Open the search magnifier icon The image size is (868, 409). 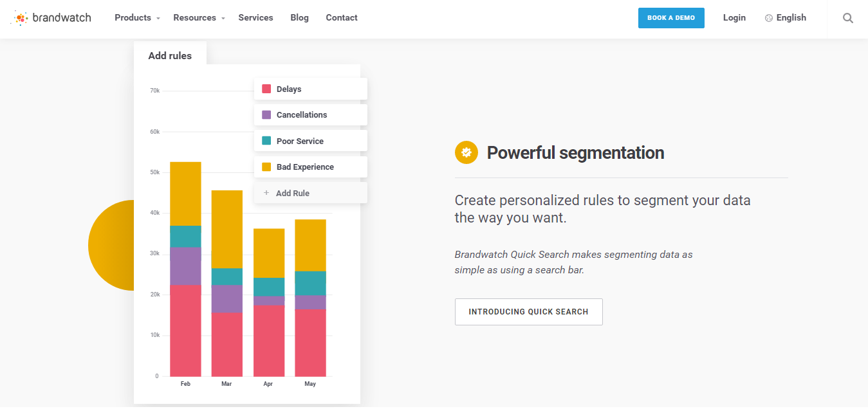pos(848,18)
